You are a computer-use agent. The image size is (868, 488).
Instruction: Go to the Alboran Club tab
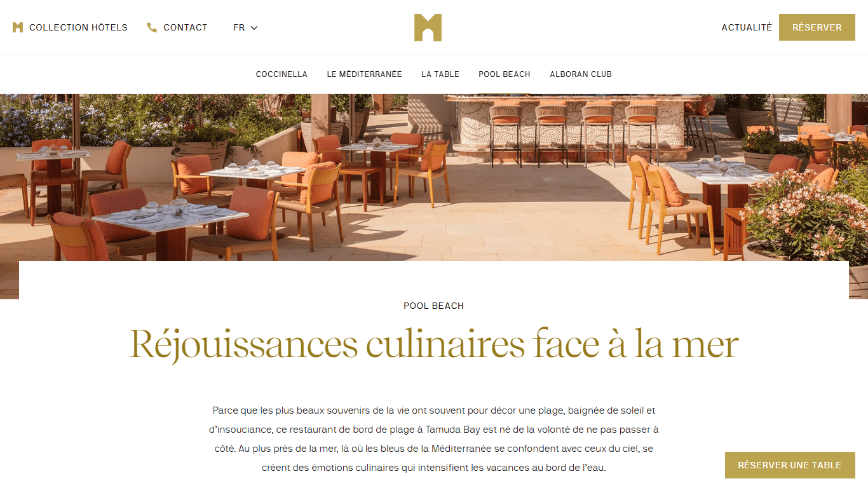pos(581,74)
